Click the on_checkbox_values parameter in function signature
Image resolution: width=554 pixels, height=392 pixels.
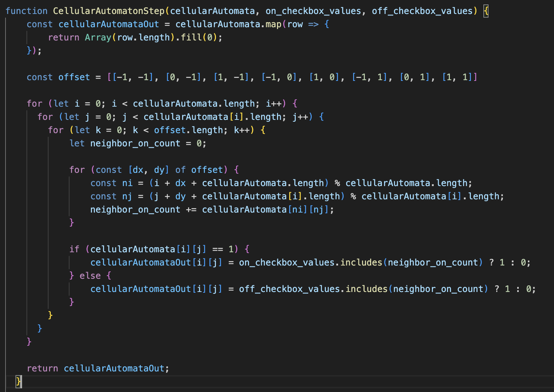click(x=313, y=11)
